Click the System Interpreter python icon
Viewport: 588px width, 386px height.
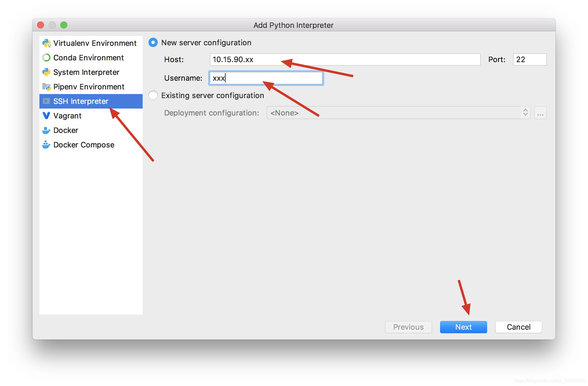46,72
